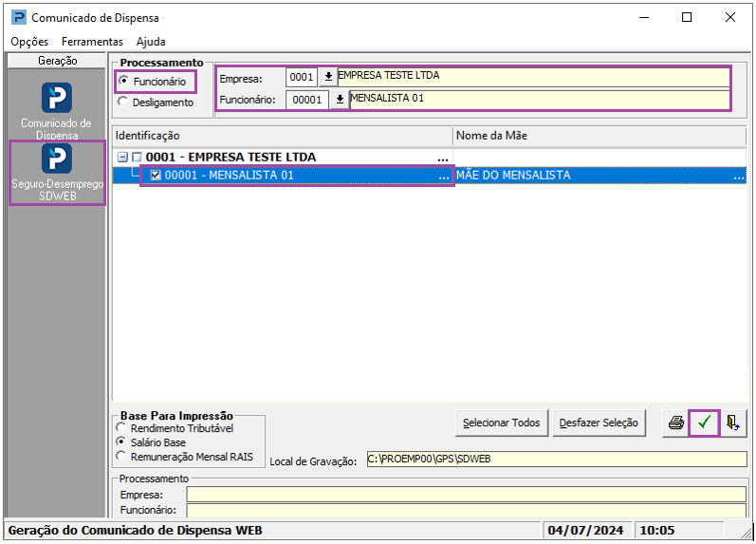Select the Funcionário radio button

[123, 82]
